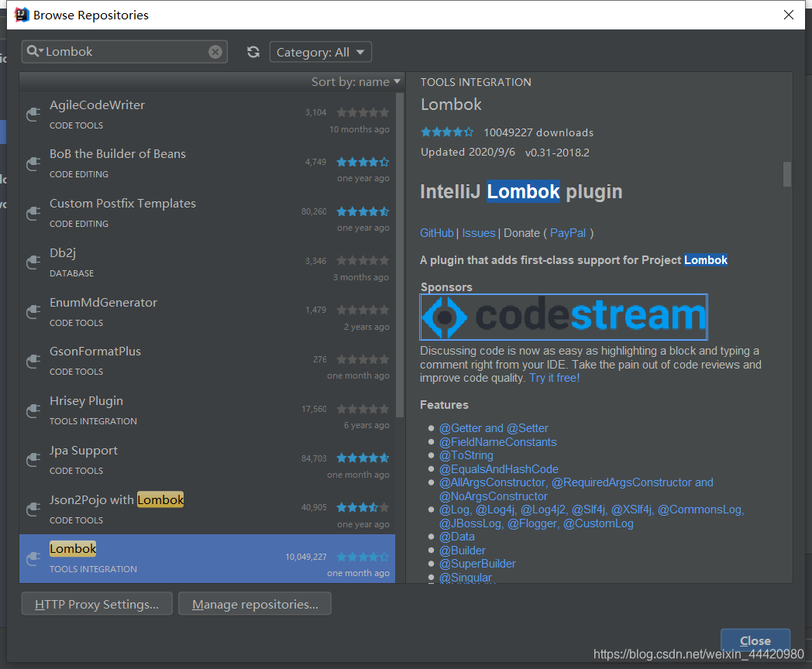This screenshot has width=812, height=669.
Task: Click the IntelliJ logo in the title bar
Action: pyautogui.click(x=21, y=15)
